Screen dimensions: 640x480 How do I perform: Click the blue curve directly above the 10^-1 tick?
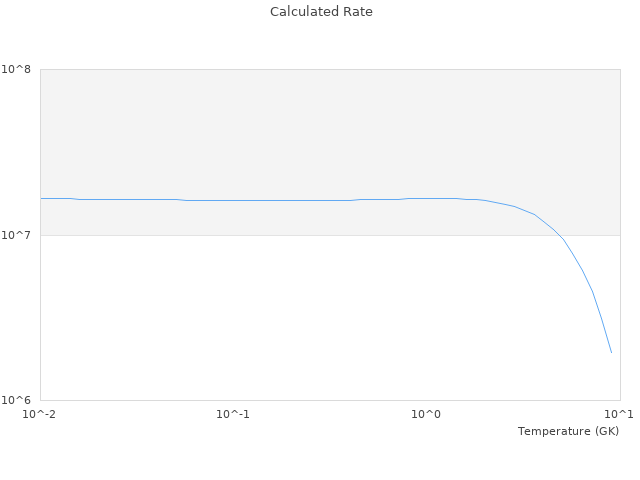pyautogui.click(x=233, y=200)
